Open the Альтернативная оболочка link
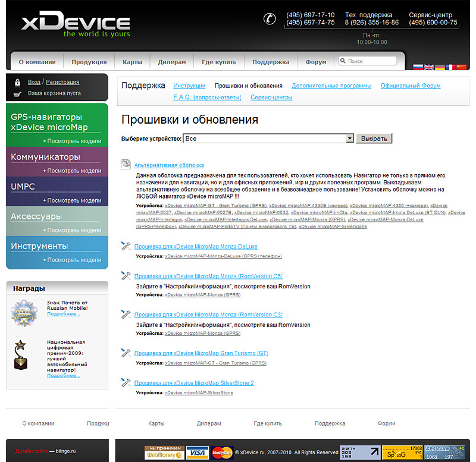This screenshot has height=462, width=476. pos(169,165)
